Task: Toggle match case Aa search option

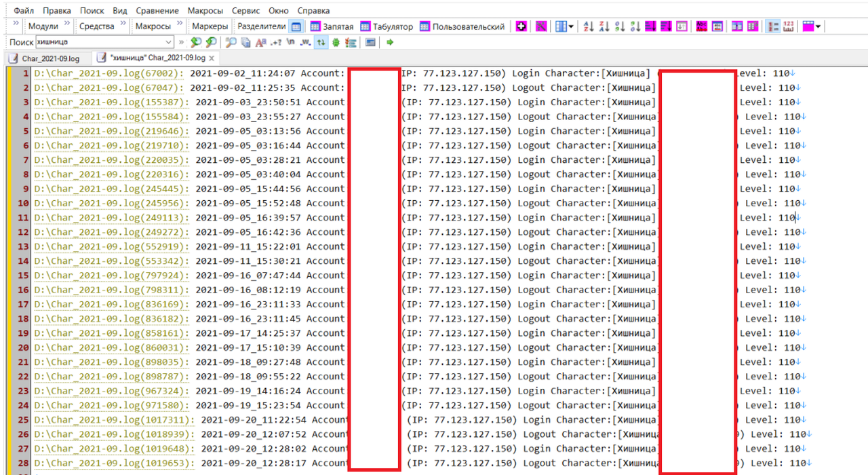Action: (x=260, y=43)
